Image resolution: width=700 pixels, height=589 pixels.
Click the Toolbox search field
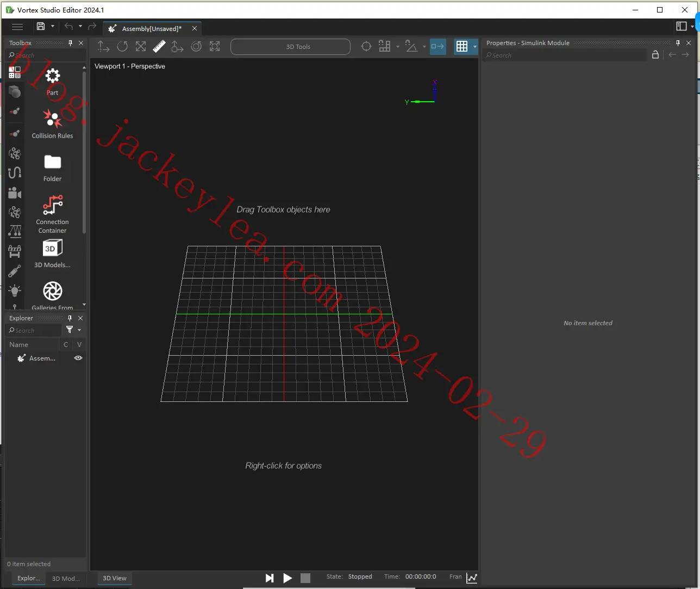click(x=46, y=55)
